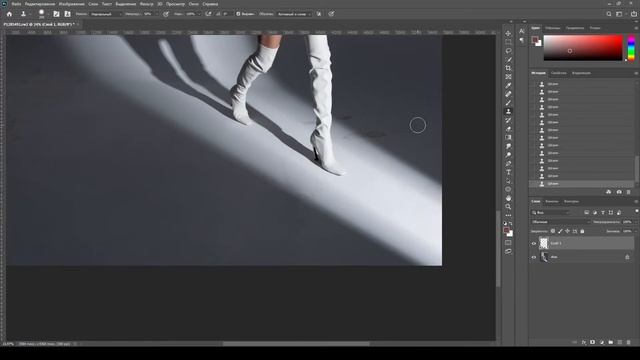Viewport: 640px width, 360px height.
Task: Click the foreground color swatch in toolbox
Action: tap(506, 231)
